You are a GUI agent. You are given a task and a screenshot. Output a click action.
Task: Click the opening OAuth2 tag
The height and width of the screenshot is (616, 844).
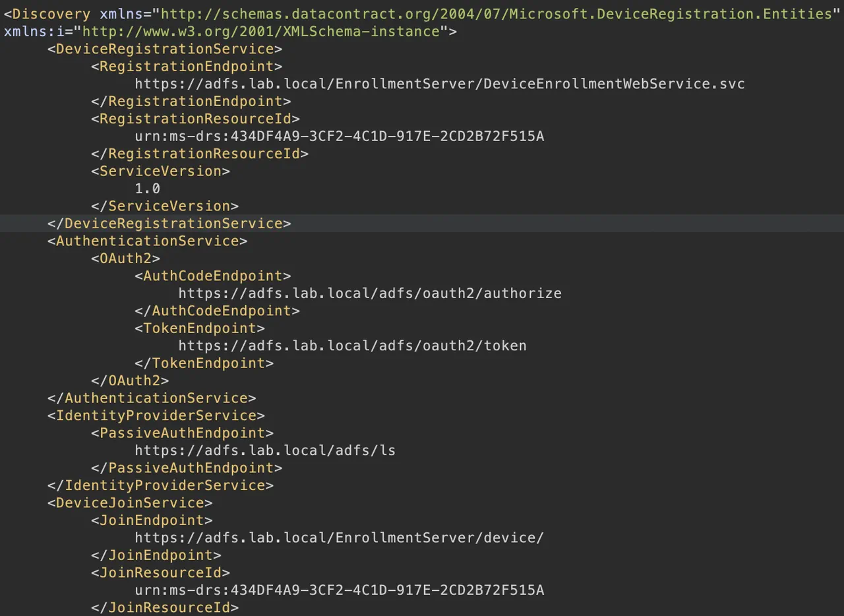click(125, 258)
